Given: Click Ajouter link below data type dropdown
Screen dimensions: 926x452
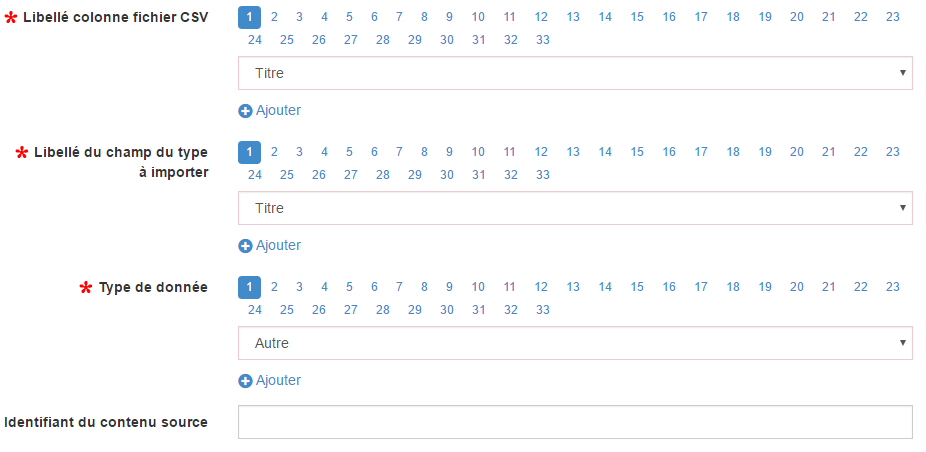Looking at the screenshot, I should pyautogui.click(x=278, y=381).
